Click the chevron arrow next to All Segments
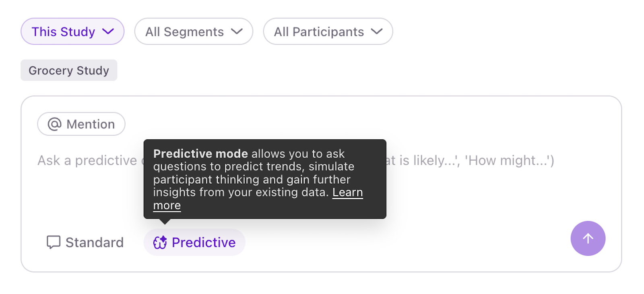This screenshot has height=294, width=644. (237, 31)
